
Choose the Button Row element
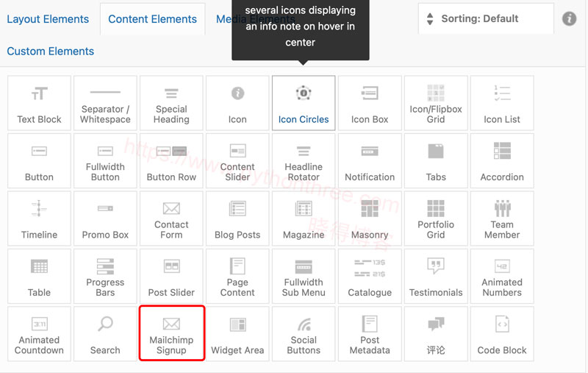[x=171, y=160]
